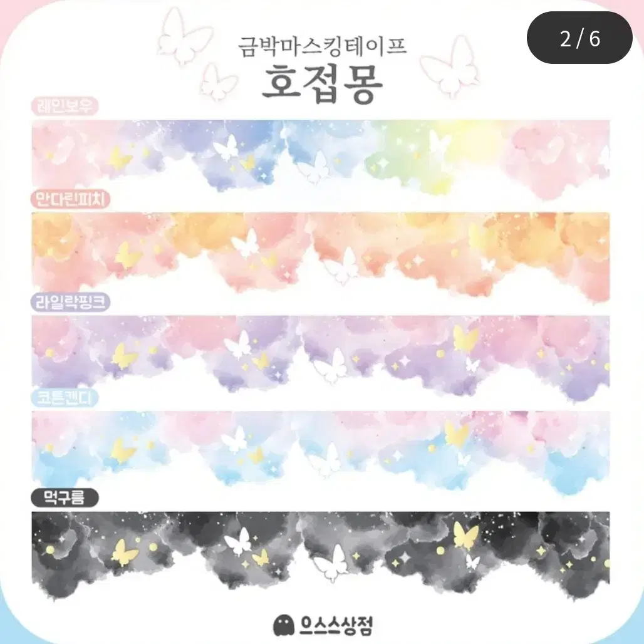Click the ghost logo icon at bottom
The image size is (644, 644).
284,625
